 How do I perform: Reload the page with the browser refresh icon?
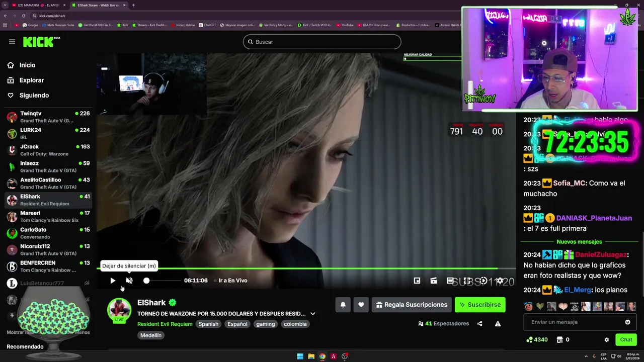(x=23, y=16)
